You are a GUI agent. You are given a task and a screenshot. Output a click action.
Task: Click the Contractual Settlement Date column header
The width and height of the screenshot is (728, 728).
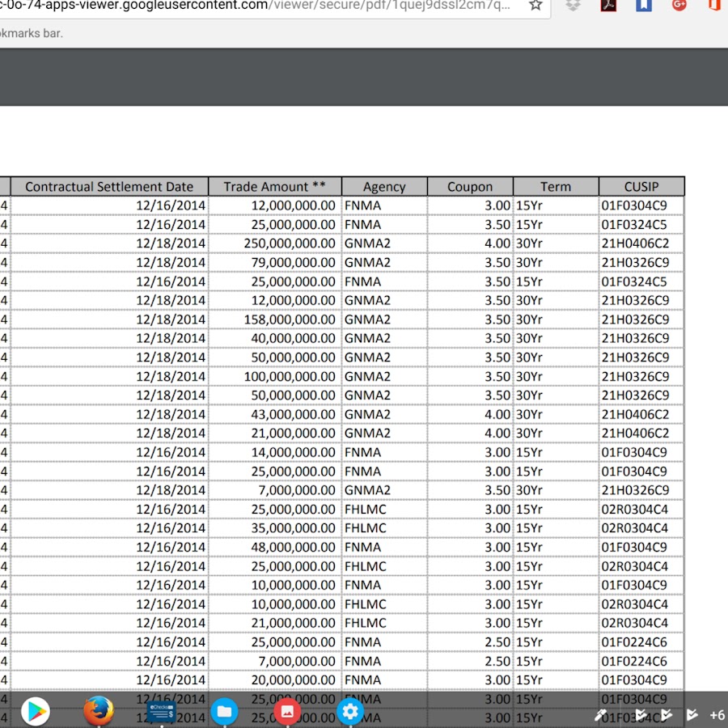(109, 187)
